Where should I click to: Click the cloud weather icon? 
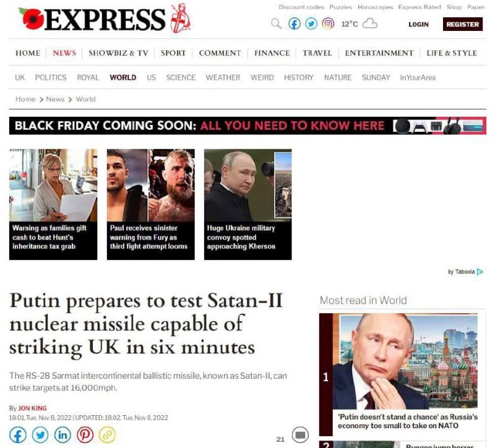click(369, 24)
